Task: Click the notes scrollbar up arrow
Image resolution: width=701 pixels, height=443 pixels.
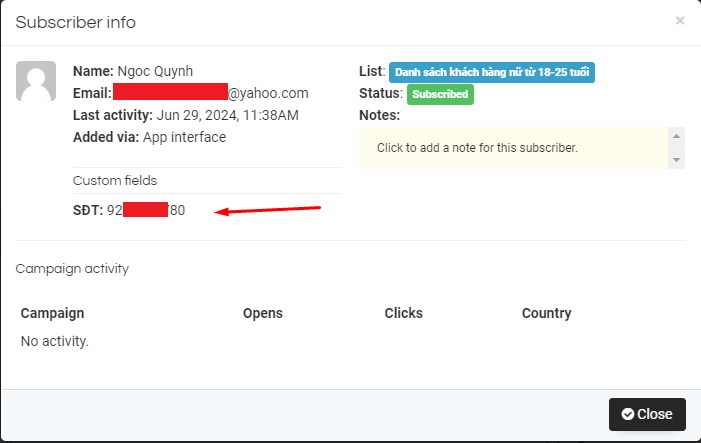Action: click(x=677, y=136)
